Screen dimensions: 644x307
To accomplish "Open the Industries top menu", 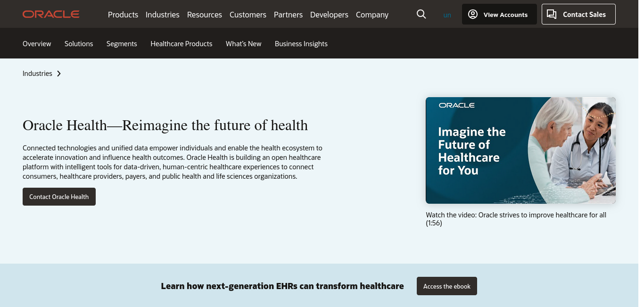I will 163,15.
